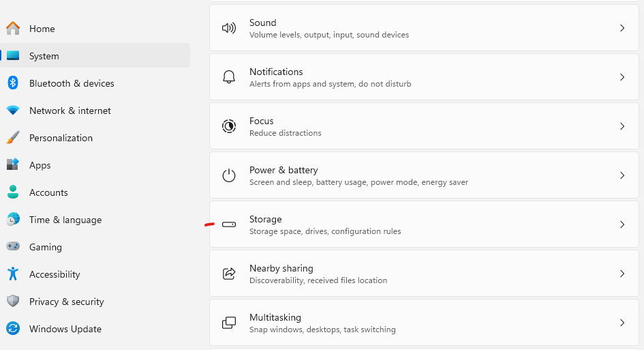Click the Sound speaker icon

point(229,28)
